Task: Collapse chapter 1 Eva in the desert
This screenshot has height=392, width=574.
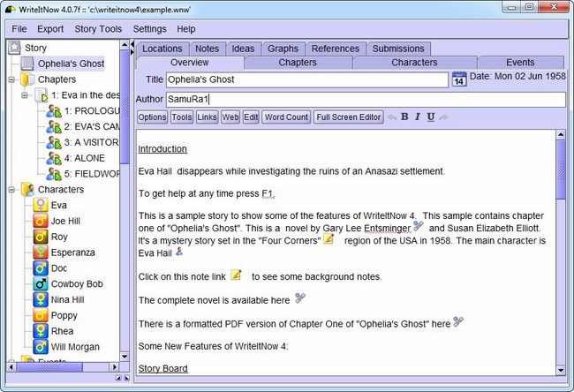Action: [25, 95]
